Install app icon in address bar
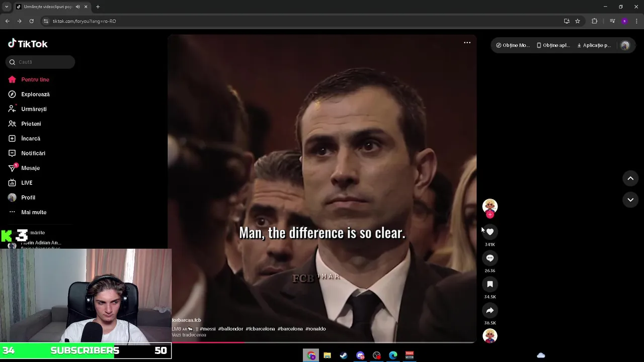The width and height of the screenshot is (644, 362). [x=567, y=21]
